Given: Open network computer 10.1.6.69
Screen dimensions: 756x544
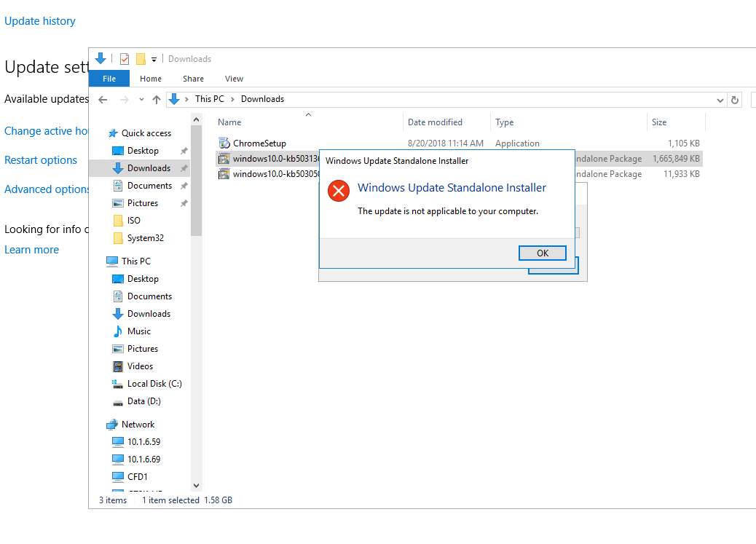Looking at the screenshot, I should 143,459.
